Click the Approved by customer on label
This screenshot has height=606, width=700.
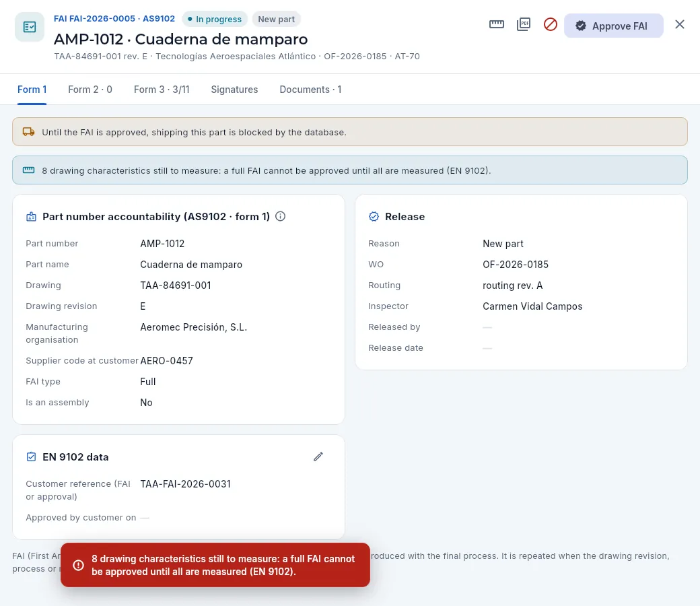pyautogui.click(x=81, y=518)
